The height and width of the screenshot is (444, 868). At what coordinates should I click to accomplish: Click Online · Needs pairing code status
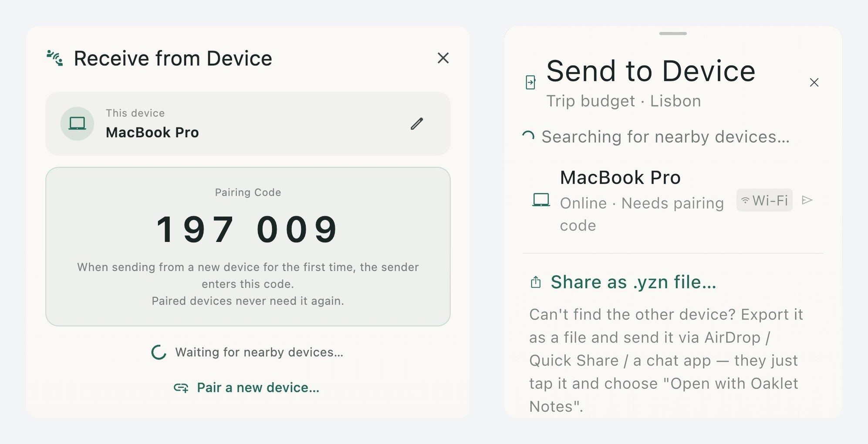pyautogui.click(x=642, y=214)
